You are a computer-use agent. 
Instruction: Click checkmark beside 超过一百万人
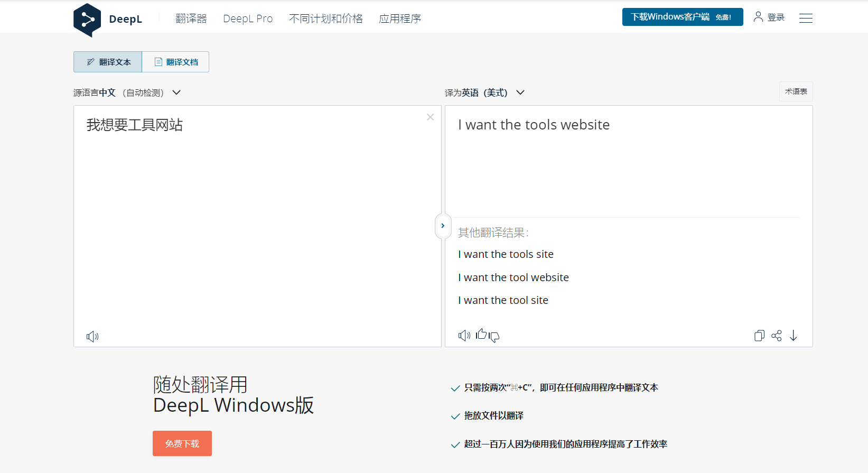point(455,445)
